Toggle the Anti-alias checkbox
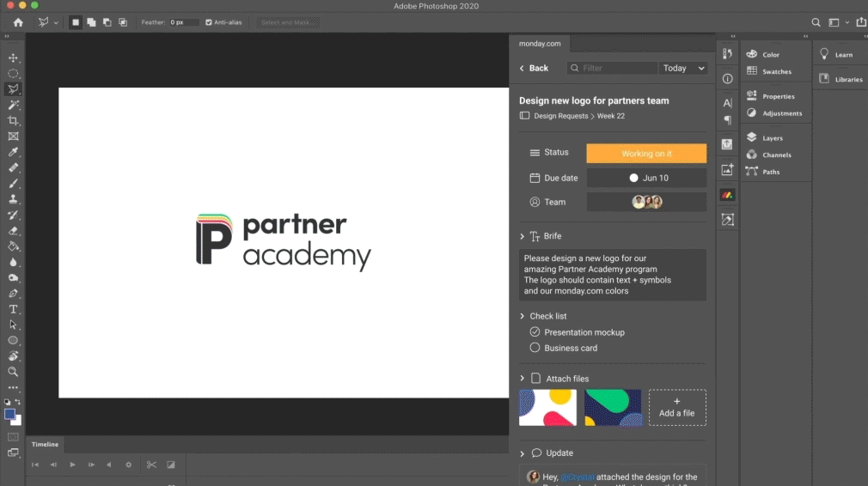This screenshot has height=486, width=868. click(209, 22)
